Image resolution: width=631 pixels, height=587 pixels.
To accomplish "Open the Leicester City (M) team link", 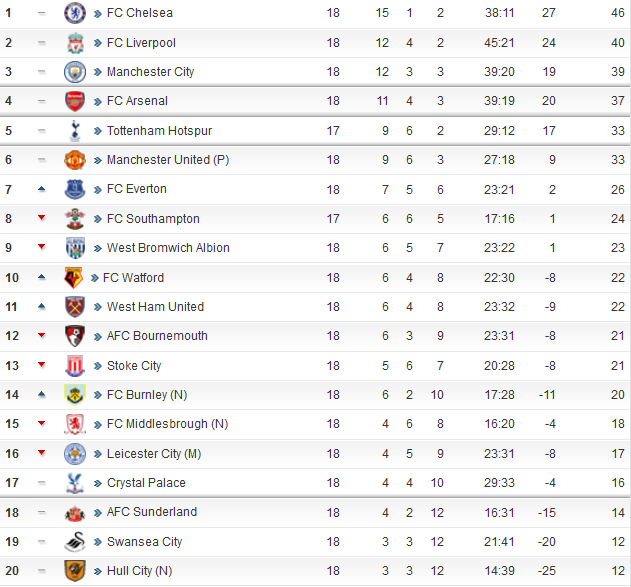I will click(154, 454).
